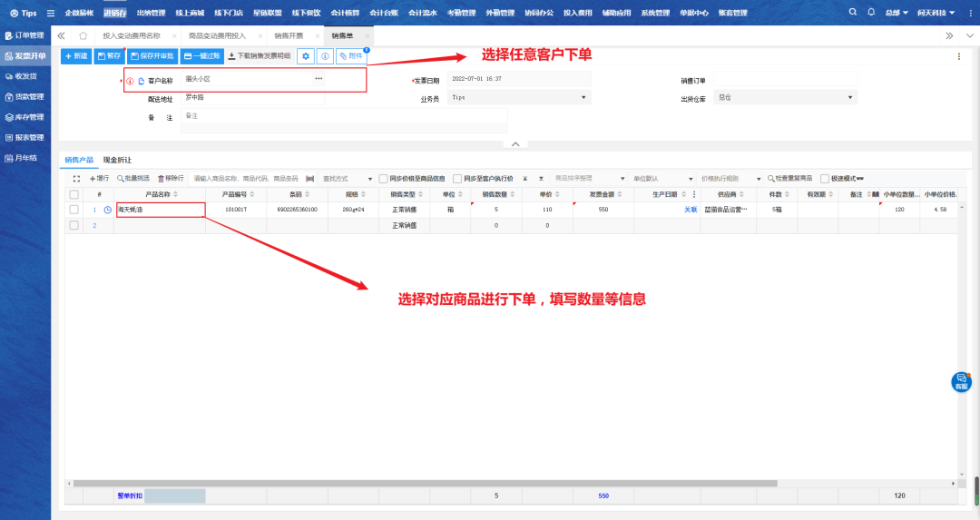
Task: Click the notification bell icon
Action: coord(871,13)
